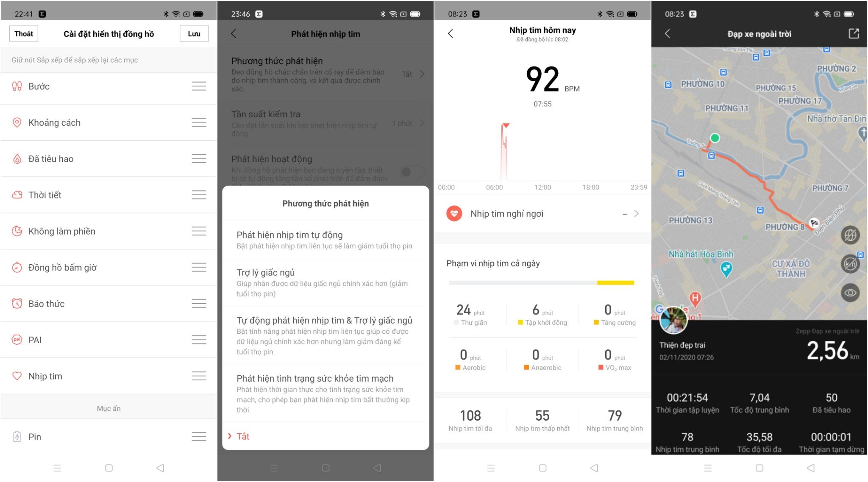Expand Tần suất kiểm tra frequency setting
The image size is (868, 482).
tap(425, 123)
